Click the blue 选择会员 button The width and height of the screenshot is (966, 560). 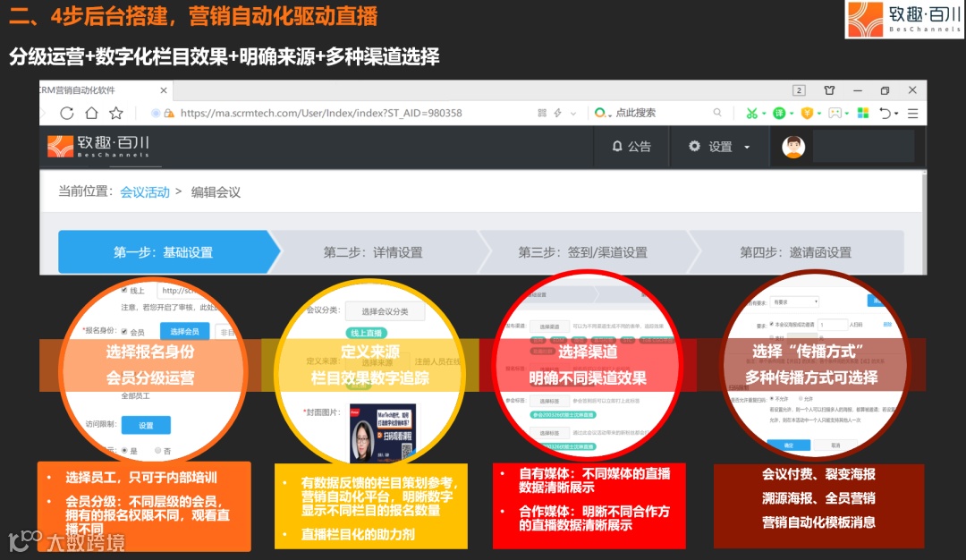point(185,332)
